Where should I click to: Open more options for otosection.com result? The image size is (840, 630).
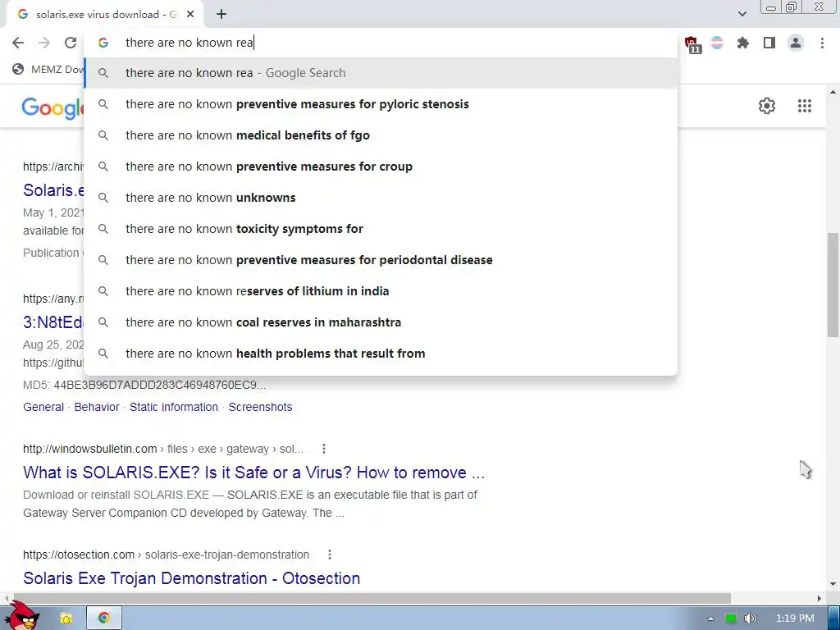click(x=330, y=555)
